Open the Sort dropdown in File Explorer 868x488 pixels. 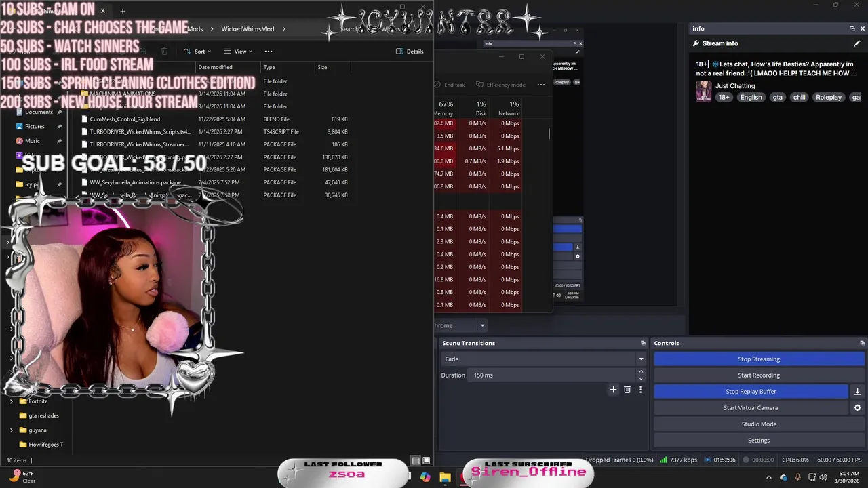pyautogui.click(x=197, y=51)
